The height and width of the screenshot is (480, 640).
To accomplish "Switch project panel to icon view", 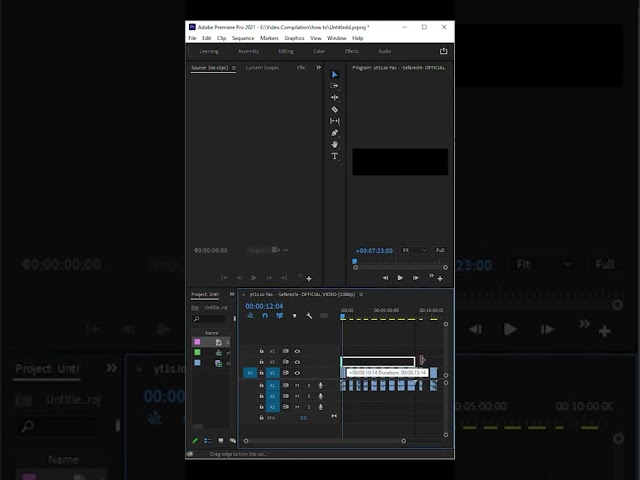I will (x=220, y=440).
